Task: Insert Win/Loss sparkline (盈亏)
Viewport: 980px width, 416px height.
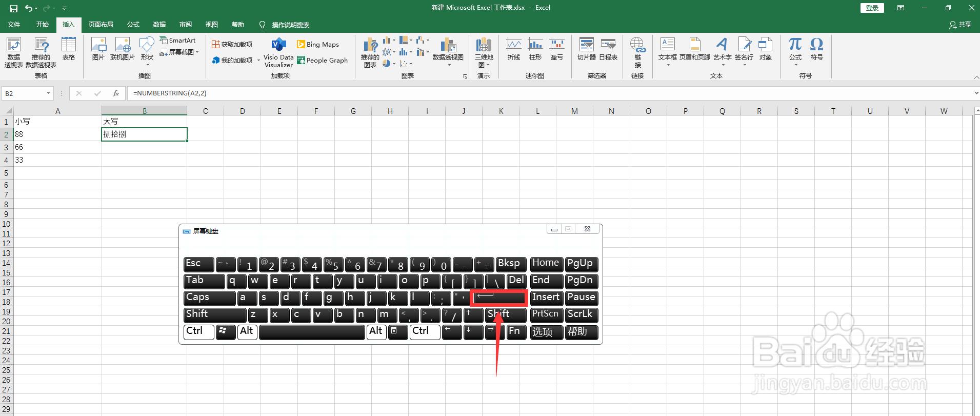Action: click(x=557, y=49)
